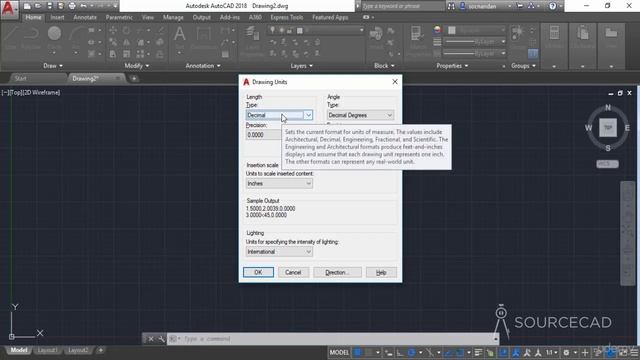Switch to the Insert ribbon tab
The image size is (640, 360).
pyautogui.click(x=58, y=17)
